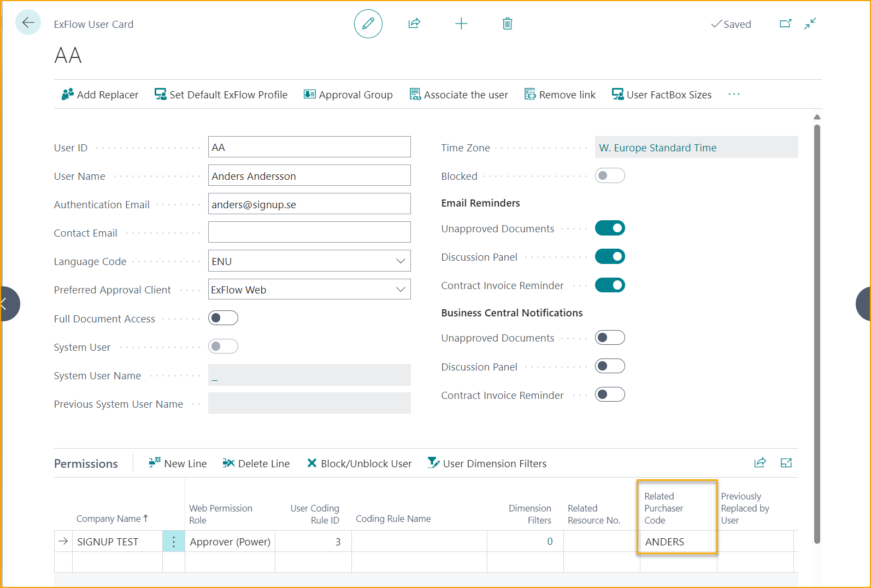
Task: Turn off Email Contract Invoice Reminder
Action: (610, 285)
